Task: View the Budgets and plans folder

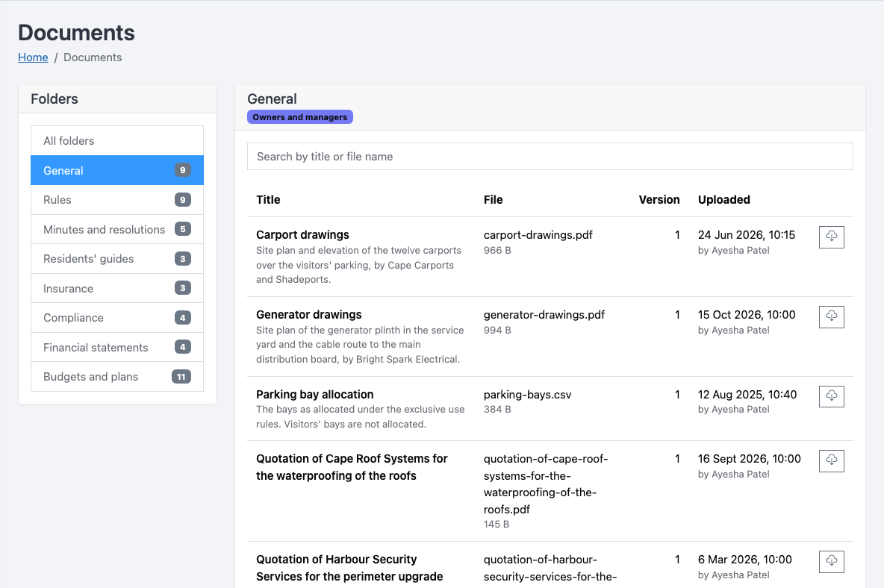Action: [117, 377]
